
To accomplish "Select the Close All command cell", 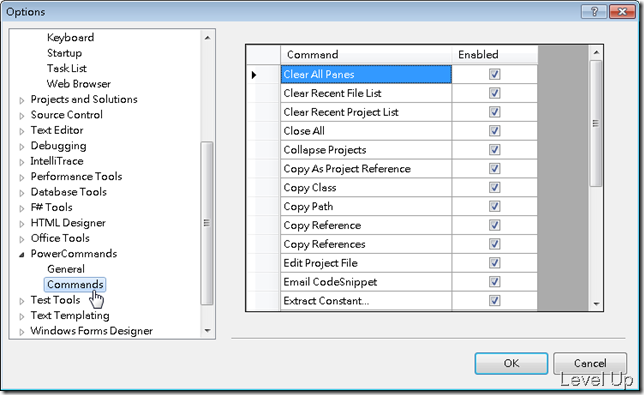I will click(x=366, y=131).
